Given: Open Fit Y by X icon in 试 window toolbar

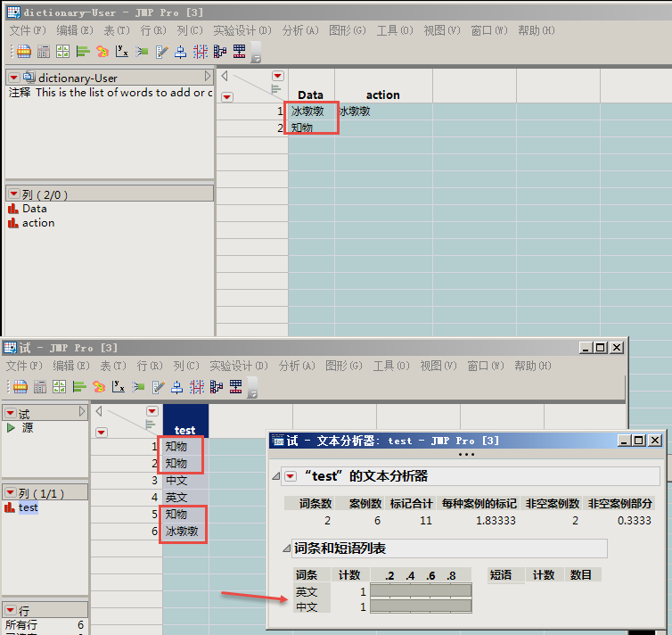Looking at the screenshot, I should (x=119, y=387).
